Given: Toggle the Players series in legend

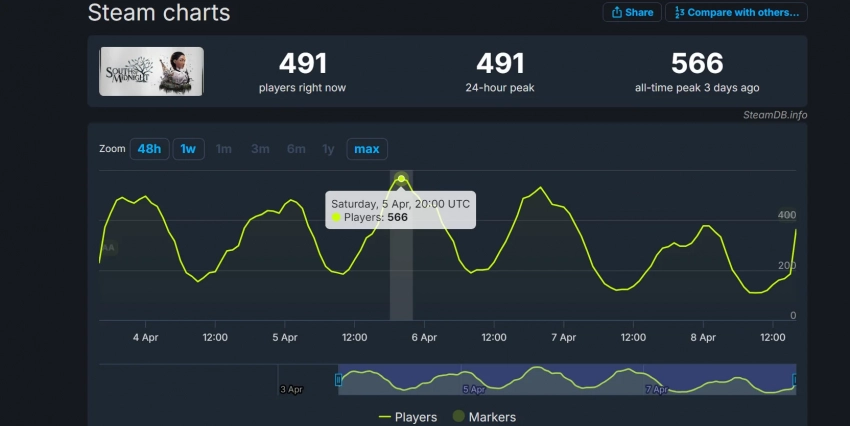Looking at the screenshot, I should (408, 416).
